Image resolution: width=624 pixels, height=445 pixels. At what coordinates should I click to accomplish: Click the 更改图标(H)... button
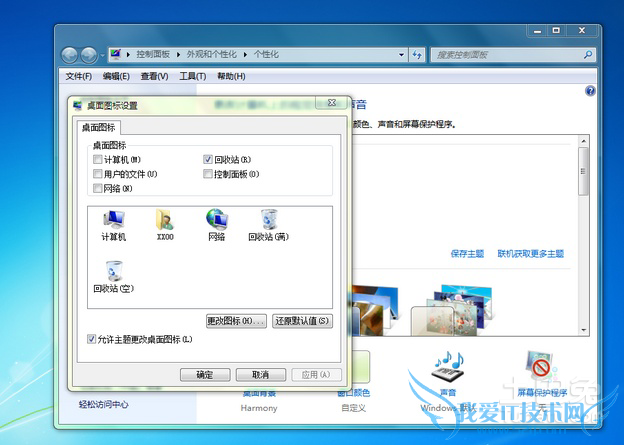(x=236, y=321)
